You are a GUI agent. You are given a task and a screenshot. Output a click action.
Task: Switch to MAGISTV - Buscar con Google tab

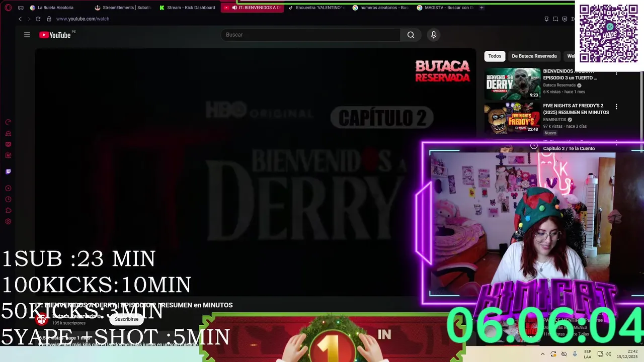pyautogui.click(x=445, y=8)
